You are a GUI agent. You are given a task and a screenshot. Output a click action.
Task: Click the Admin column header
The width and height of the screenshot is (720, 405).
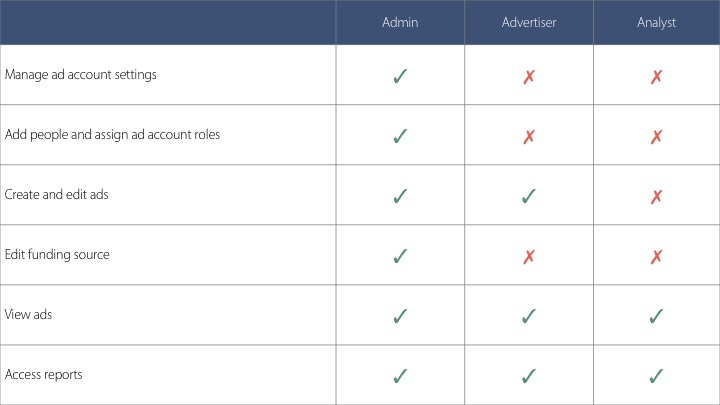400,23
